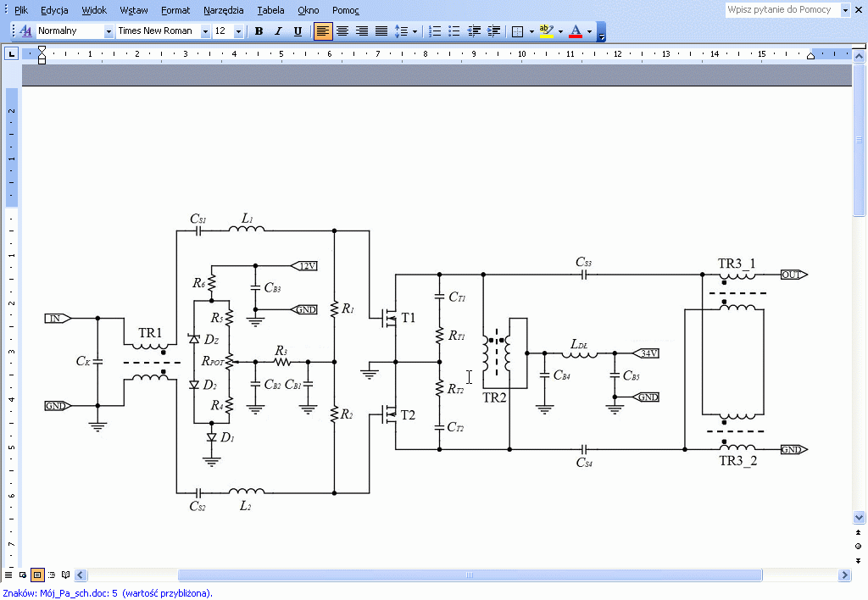Toggle underline formatting
This screenshot has width=868, height=600.
[x=298, y=31]
